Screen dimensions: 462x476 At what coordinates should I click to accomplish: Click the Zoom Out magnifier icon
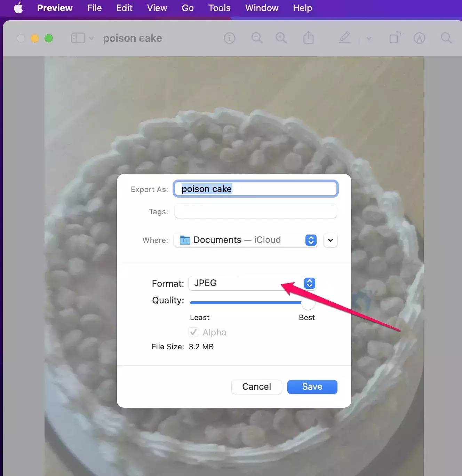click(x=257, y=38)
